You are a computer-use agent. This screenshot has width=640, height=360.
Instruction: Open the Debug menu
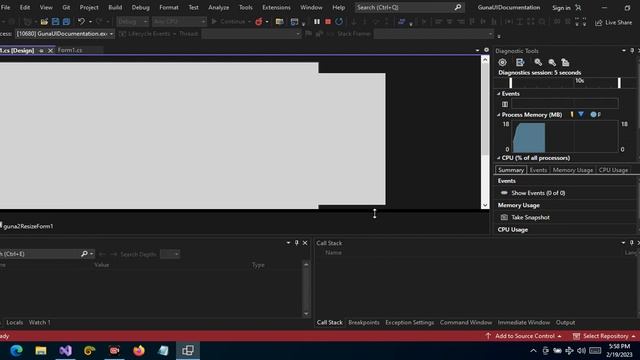point(140,7)
